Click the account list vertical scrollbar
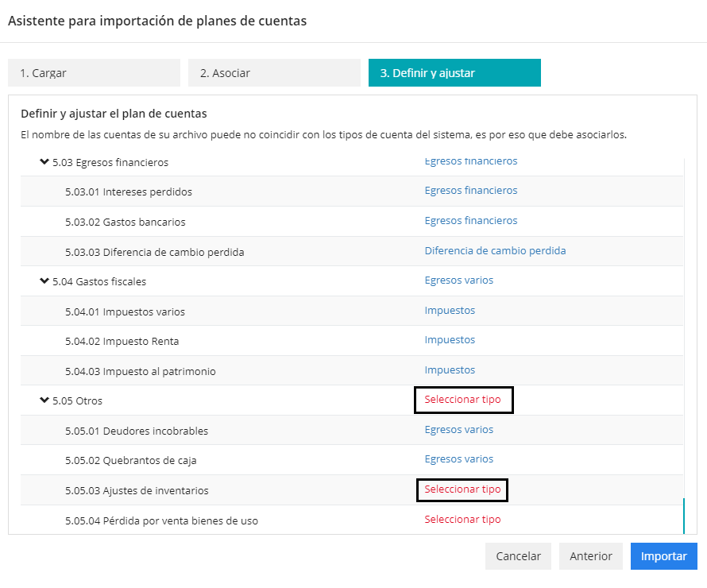The image size is (707, 588). tap(683, 516)
